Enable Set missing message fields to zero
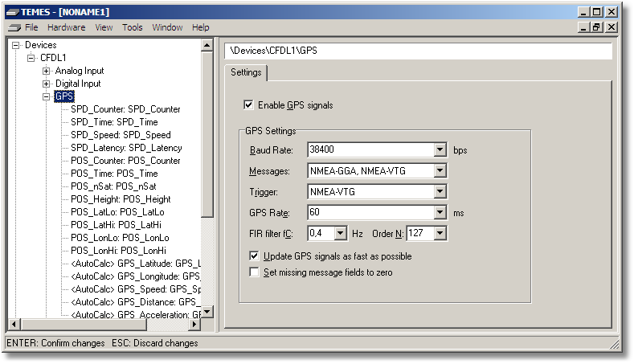This screenshot has width=634, height=364. (254, 272)
